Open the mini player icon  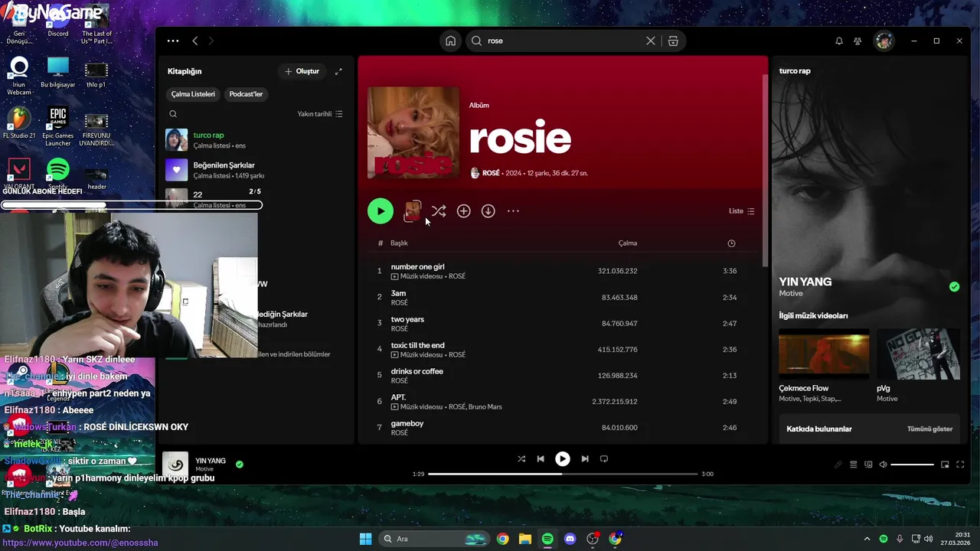945,465
